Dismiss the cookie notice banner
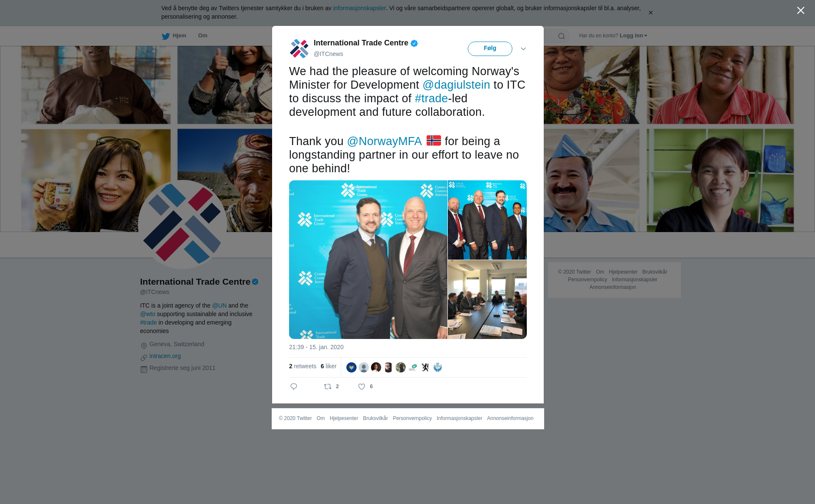This screenshot has width=815, height=504. tap(650, 13)
